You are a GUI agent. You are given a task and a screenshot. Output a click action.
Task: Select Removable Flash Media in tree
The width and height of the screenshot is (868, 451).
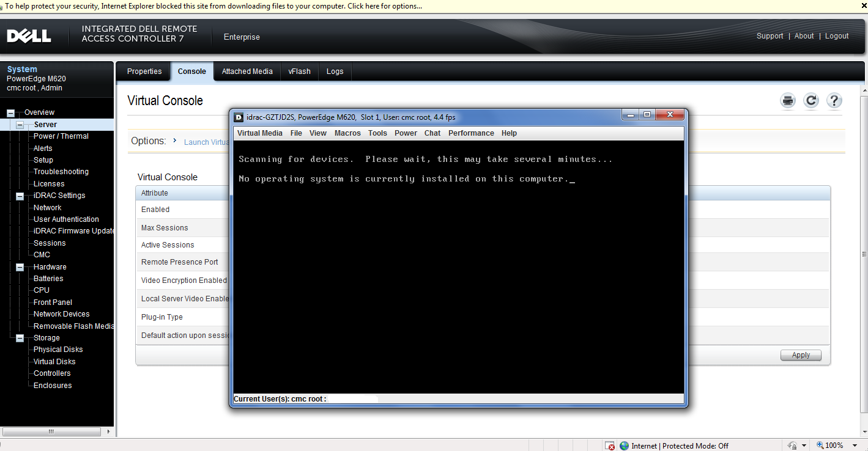[x=73, y=326]
